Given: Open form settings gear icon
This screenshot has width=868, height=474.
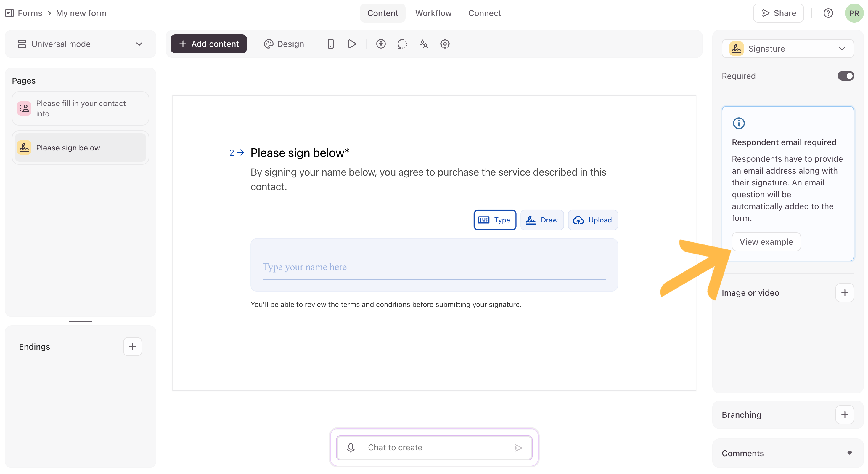Looking at the screenshot, I should point(445,44).
